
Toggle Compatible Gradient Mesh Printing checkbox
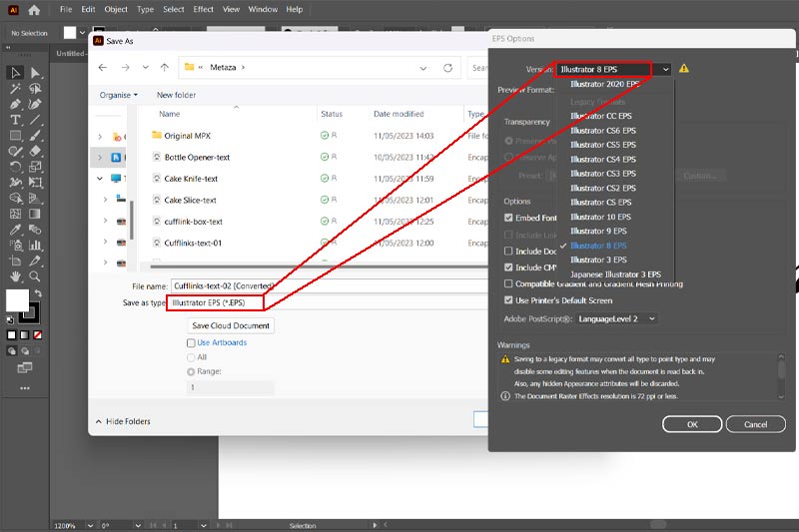[x=509, y=283]
